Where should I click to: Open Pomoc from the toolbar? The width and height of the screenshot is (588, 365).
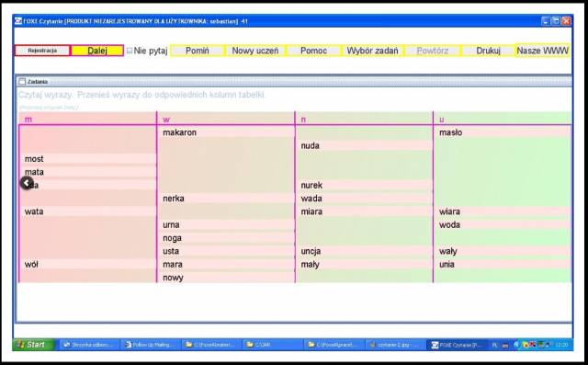click(313, 51)
